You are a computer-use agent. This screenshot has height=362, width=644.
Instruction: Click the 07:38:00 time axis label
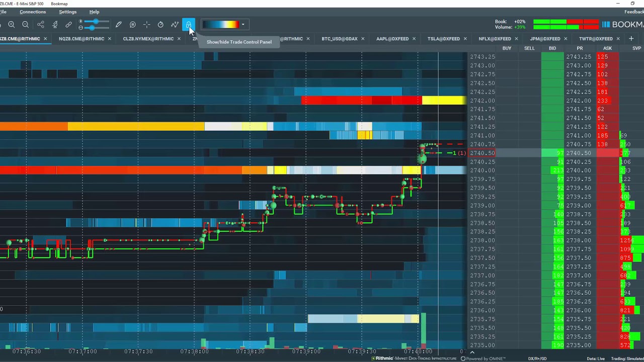tap(194, 351)
